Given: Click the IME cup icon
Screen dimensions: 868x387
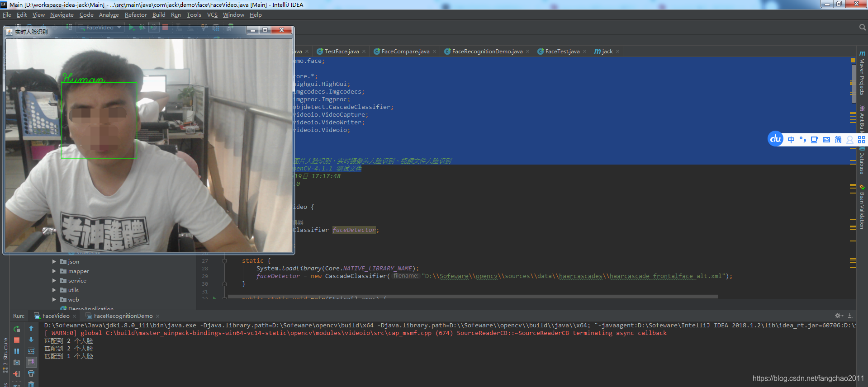Looking at the screenshot, I should [814, 140].
